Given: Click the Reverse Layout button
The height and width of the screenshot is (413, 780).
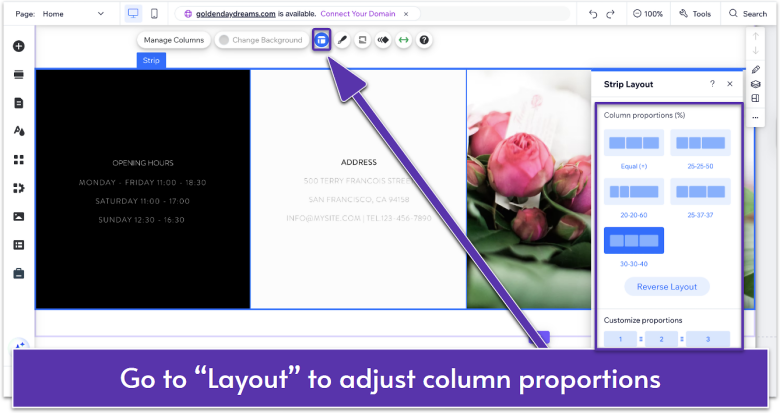Looking at the screenshot, I should 667,287.
